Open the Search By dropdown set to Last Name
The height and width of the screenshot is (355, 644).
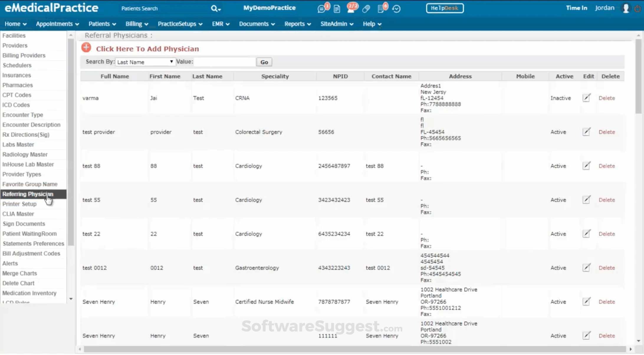coord(145,62)
